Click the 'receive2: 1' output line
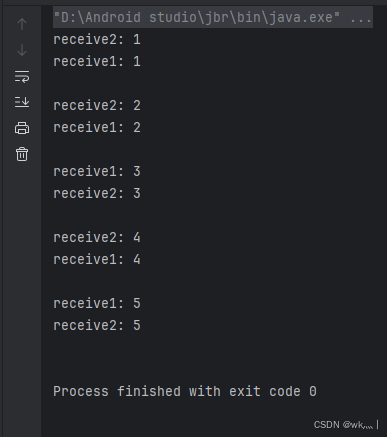Screen dimensions: 387x437 click(97, 40)
